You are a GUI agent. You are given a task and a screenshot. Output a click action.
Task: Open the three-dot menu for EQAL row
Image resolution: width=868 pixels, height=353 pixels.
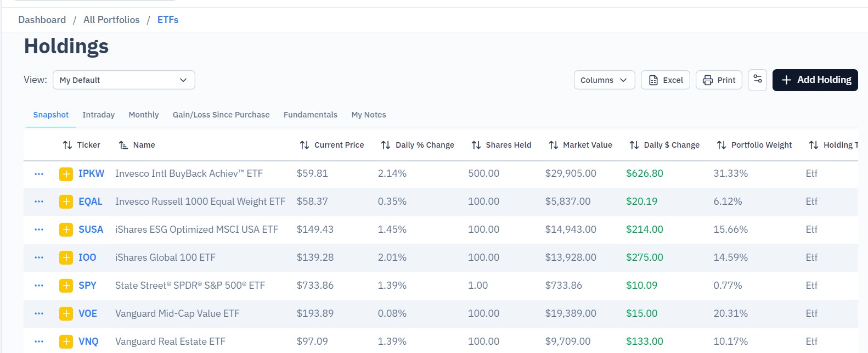point(39,201)
